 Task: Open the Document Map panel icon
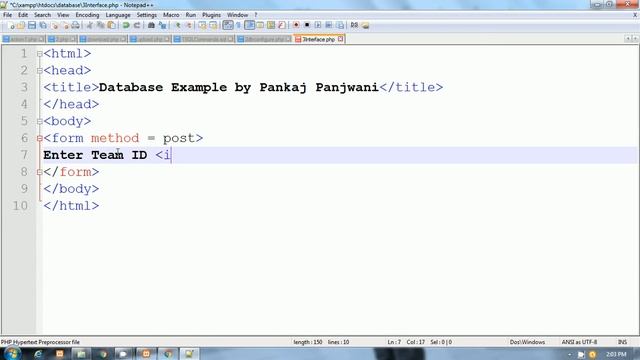point(271,25)
